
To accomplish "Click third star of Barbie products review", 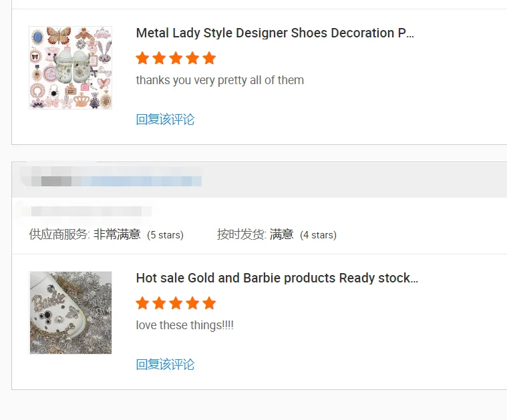I will 176,303.
